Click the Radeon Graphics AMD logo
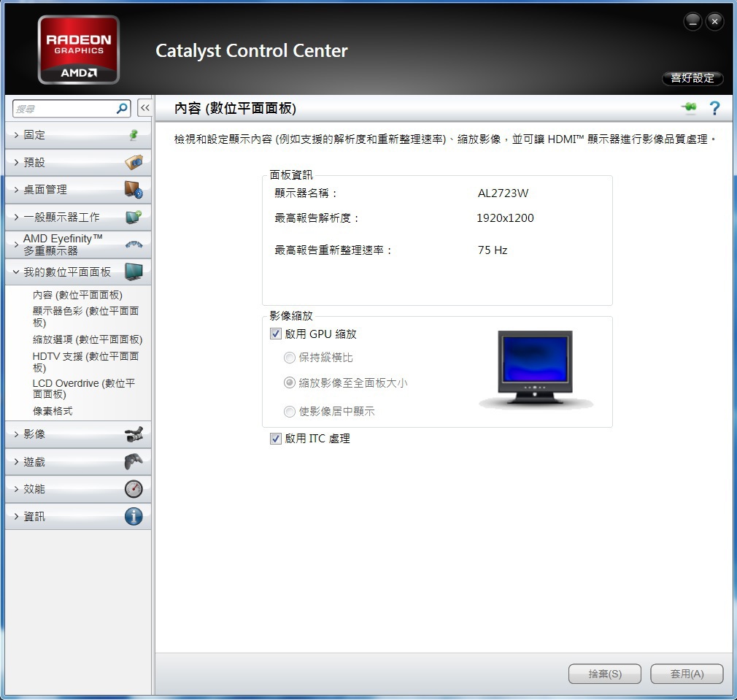 click(x=79, y=50)
